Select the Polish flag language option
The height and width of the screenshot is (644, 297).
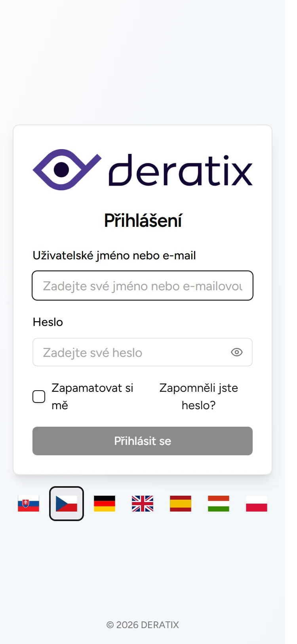(x=256, y=504)
